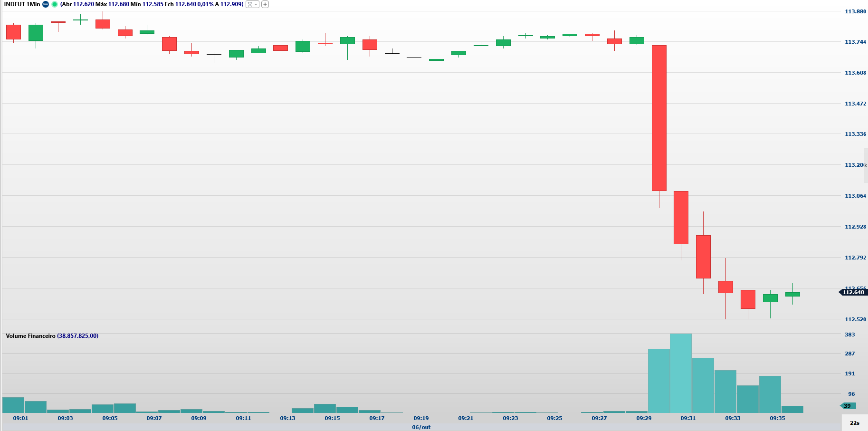Click the first red candle at 09:01

pos(13,32)
